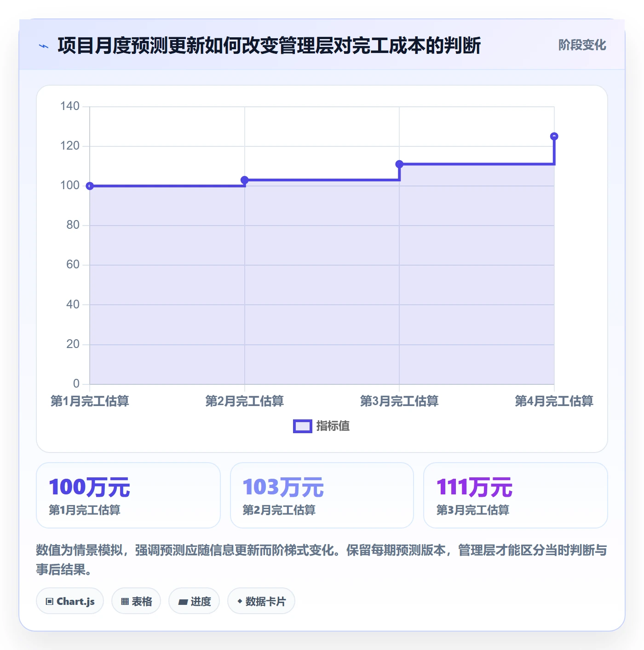Click the 140 y-axis tick label
The image size is (644, 650).
coord(70,106)
